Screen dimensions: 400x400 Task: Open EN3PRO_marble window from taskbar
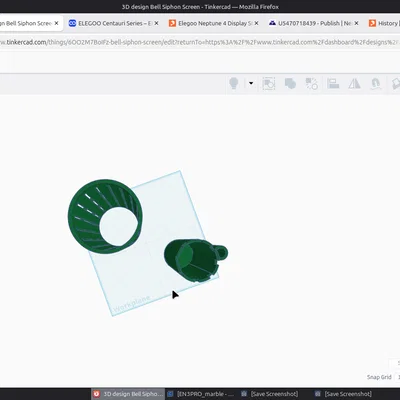(x=201, y=394)
